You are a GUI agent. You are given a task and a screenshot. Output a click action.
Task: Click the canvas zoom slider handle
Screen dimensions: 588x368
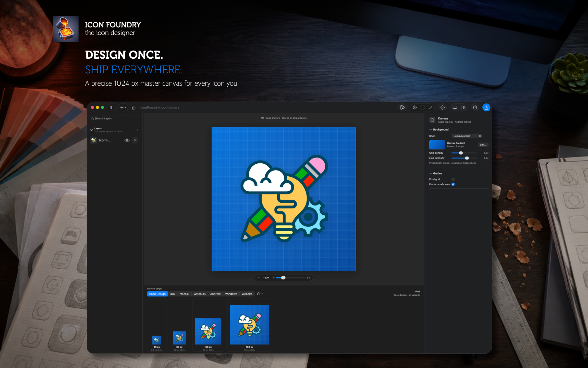[x=283, y=278]
